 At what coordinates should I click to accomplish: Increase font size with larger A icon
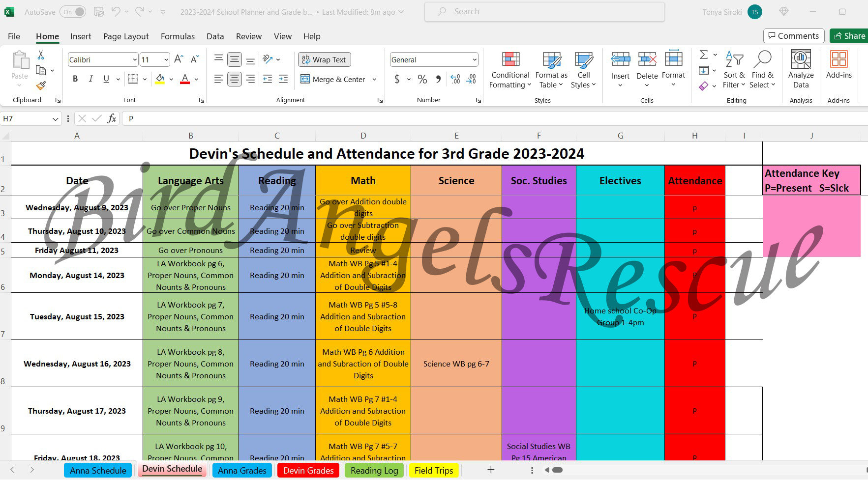coord(179,59)
